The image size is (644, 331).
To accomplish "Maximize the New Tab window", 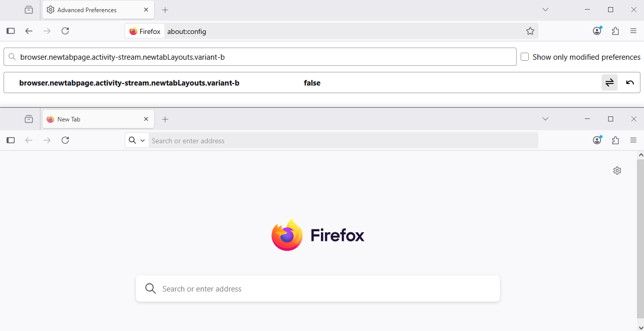I will [611, 119].
